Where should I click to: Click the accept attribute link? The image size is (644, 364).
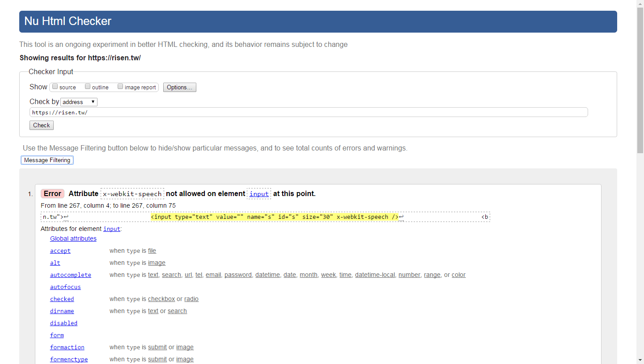60,251
